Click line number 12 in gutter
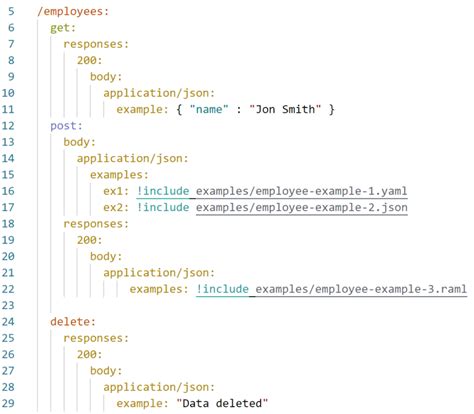This screenshot has height=414, width=474. tap(8, 126)
